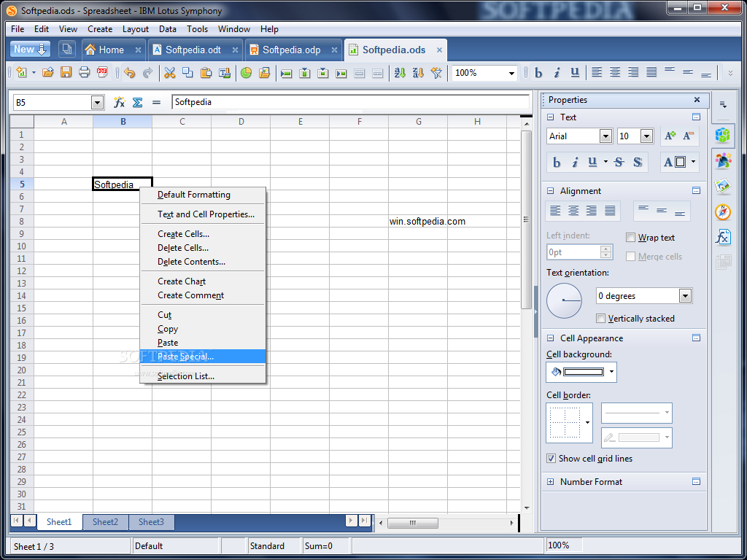Image resolution: width=747 pixels, height=560 pixels.
Task: Open the font color button dropdown
Action: coord(693,163)
